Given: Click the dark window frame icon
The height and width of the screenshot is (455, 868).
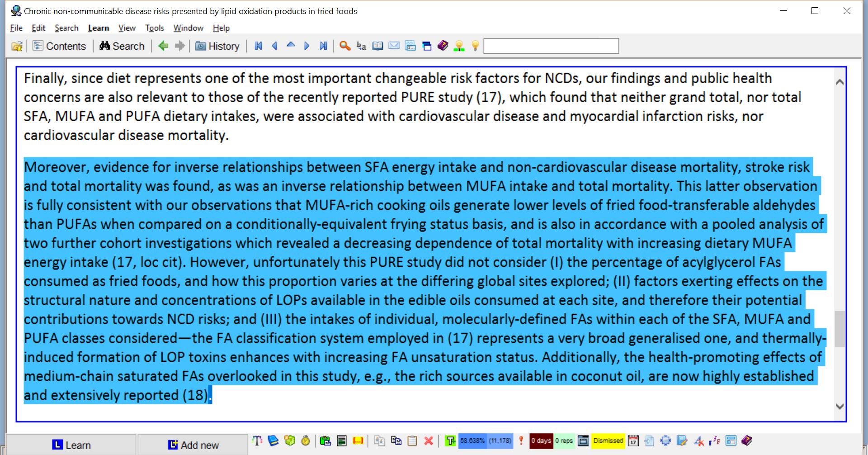Looking at the screenshot, I should 583,441.
